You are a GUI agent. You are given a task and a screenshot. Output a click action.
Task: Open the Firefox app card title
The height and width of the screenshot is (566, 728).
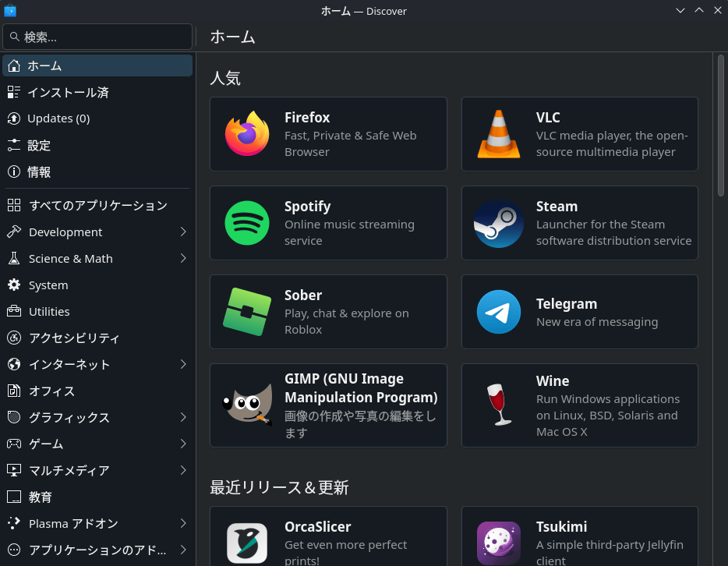[307, 118]
